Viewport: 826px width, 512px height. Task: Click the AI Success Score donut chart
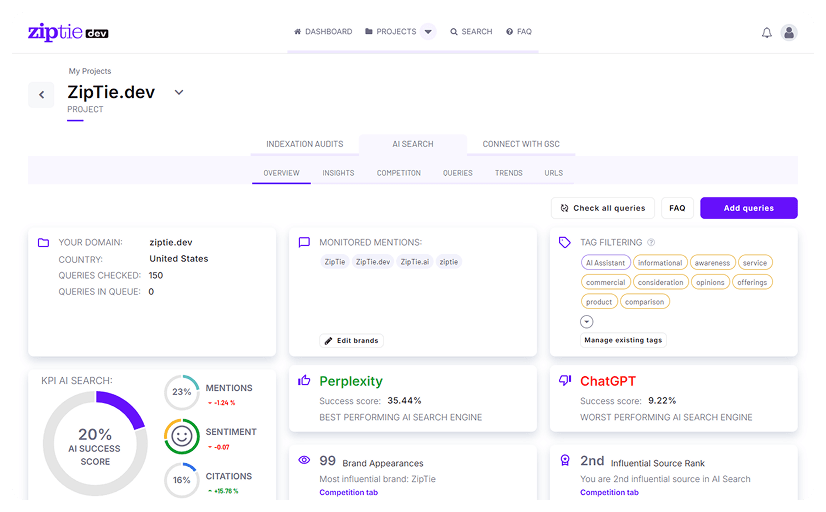[95, 442]
